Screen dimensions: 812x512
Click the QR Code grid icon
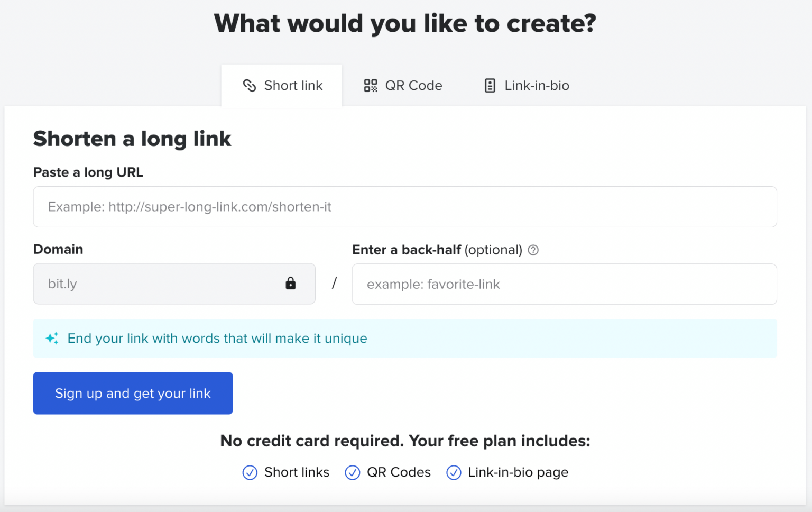(x=370, y=85)
